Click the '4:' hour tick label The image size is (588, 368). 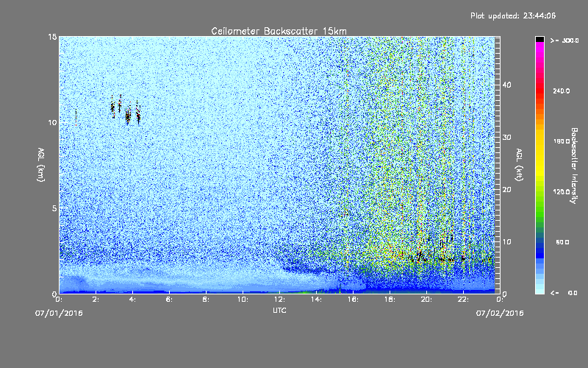pyautogui.click(x=133, y=300)
